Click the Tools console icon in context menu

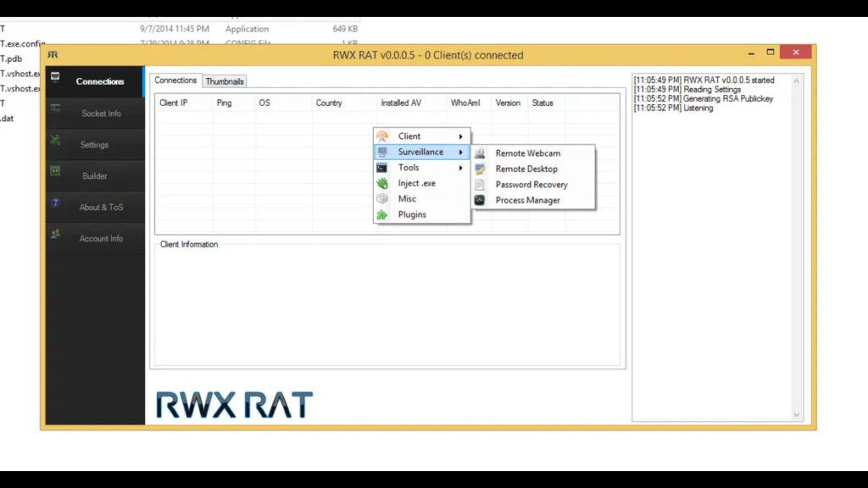382,168
